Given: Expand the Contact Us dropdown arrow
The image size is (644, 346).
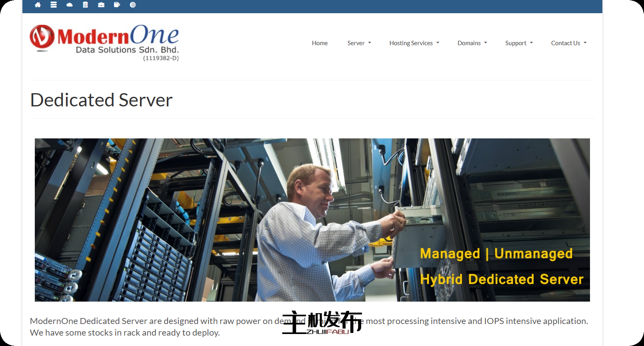Looking at the screenshot, I should (585, 43).
